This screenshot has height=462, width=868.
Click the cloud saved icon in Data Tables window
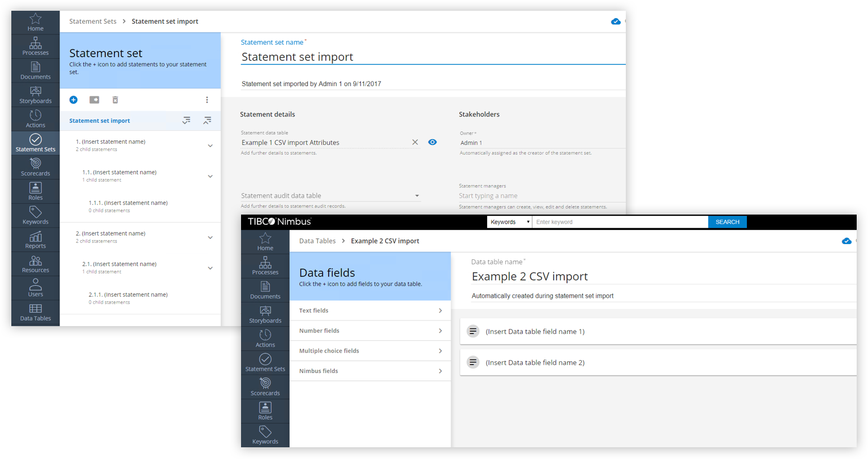[846, 241]
